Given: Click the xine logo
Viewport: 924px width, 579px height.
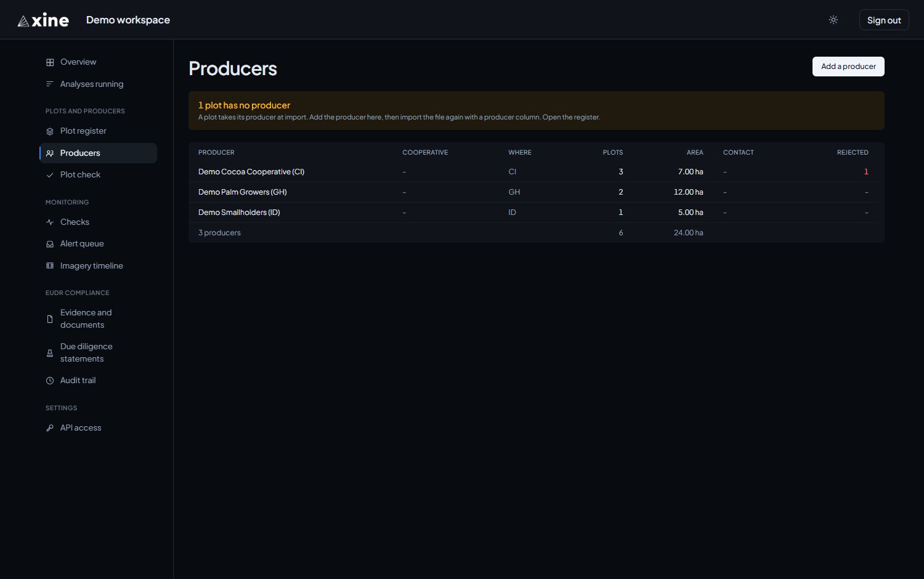Looking at the screenshot, I should (x=43, y=20).
